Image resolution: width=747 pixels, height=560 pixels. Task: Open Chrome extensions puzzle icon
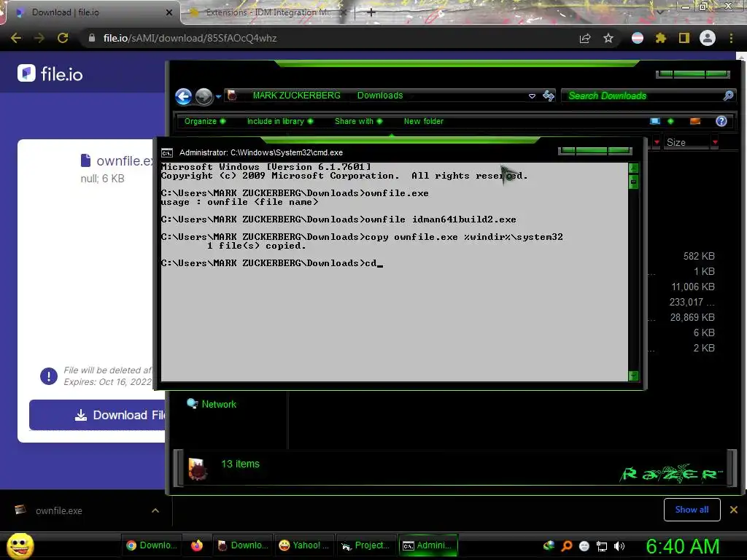(x=660, y=38)
